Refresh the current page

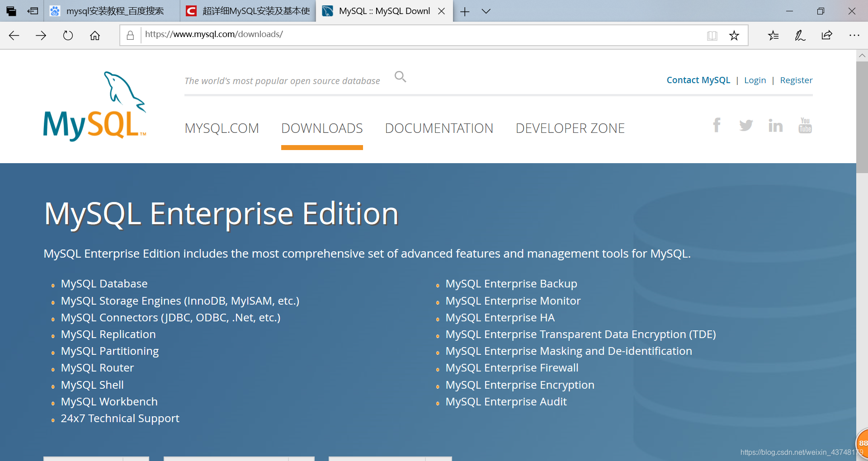click(68, 36)
